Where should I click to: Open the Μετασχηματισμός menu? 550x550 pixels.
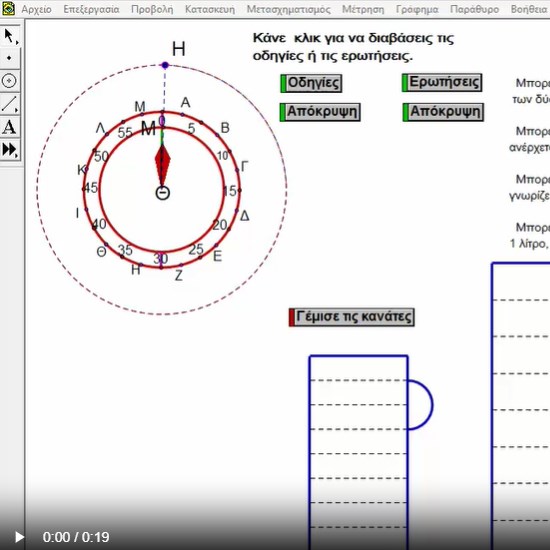click(288, 9)
